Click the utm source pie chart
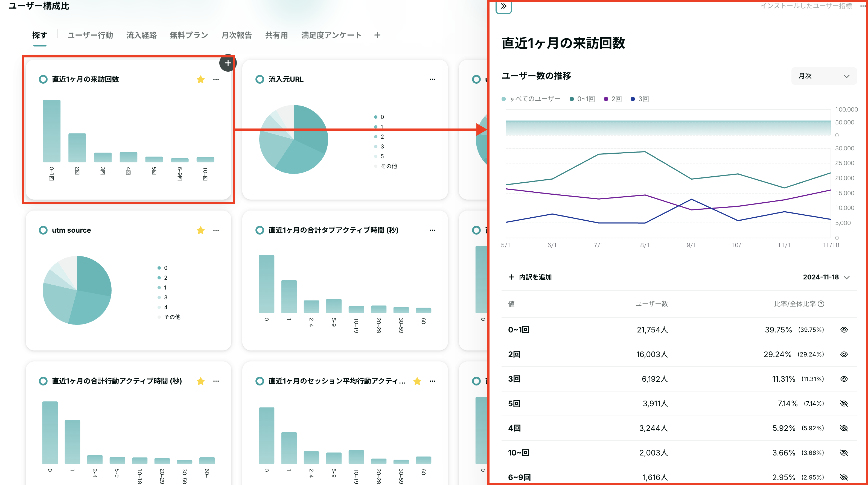 77,290
